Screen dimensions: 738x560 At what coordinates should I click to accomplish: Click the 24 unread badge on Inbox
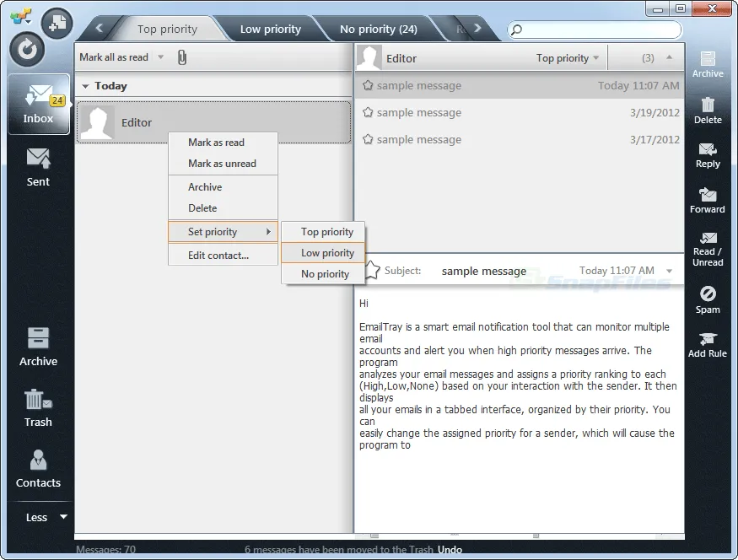point(57,100)
